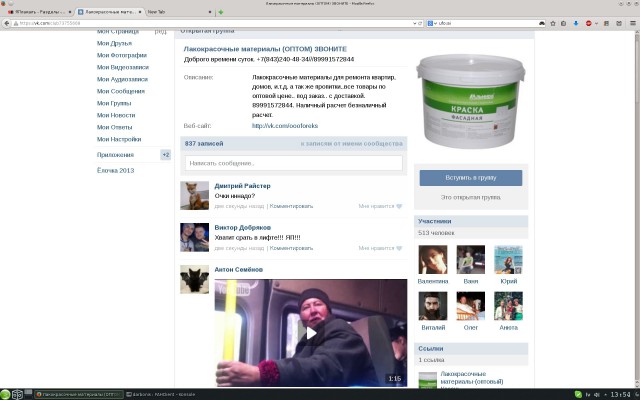The width and height of the screenshot is (640, 400).
Task: Open the downloads arrow icon
Action: (x=576, y=23)
